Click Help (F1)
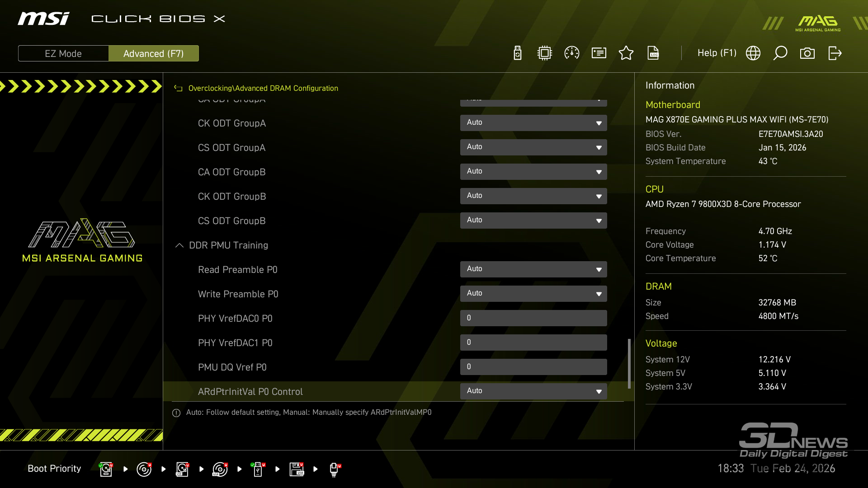 (x=717, y=53)
